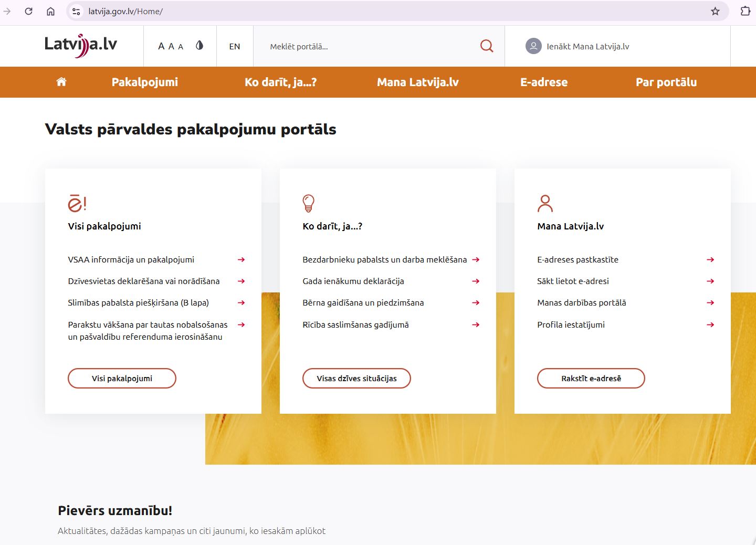The height and width of the screenshot is (545, 756).
Task: Switch language to EN
Action: click(235, 46)
